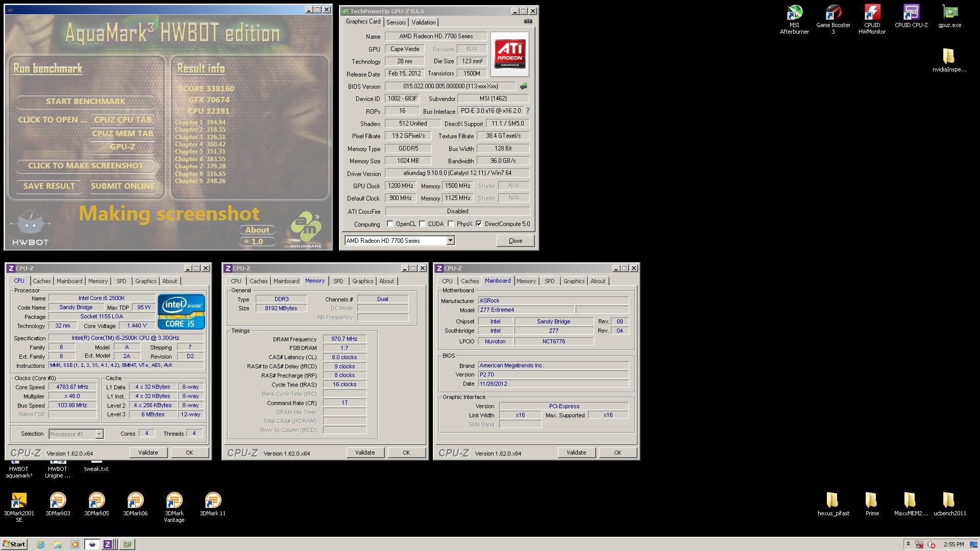Open the About tab in the first CPU-Z window

tap(170, 281)
